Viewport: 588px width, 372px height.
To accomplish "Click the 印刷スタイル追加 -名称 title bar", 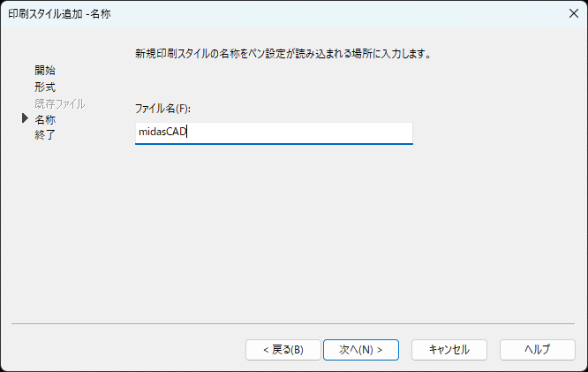I will coord(59,14).
